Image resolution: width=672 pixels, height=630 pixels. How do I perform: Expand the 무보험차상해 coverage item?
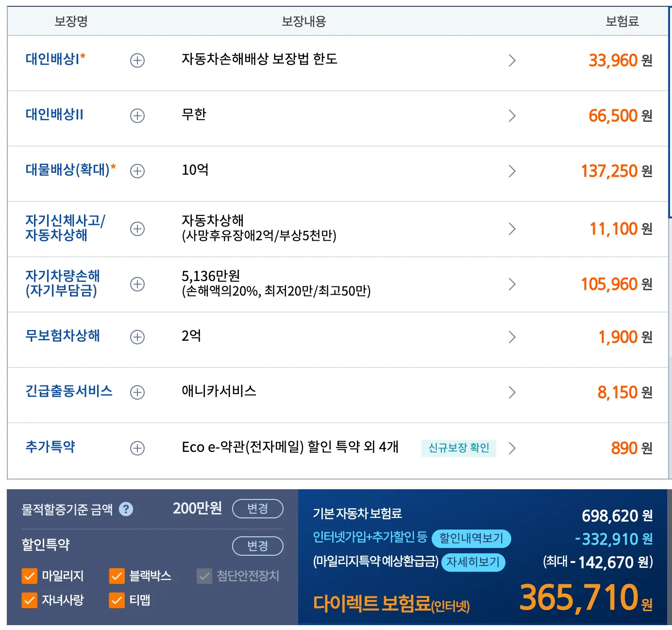click(136, 337)
